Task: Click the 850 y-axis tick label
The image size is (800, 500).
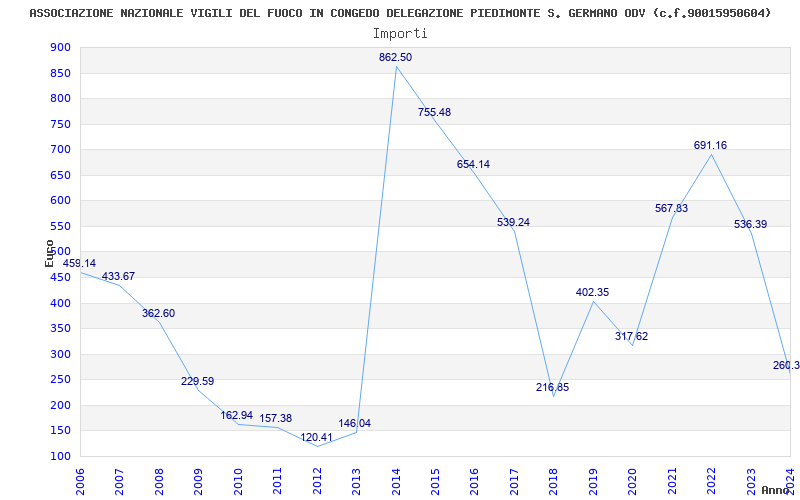Action: [60, 73]
